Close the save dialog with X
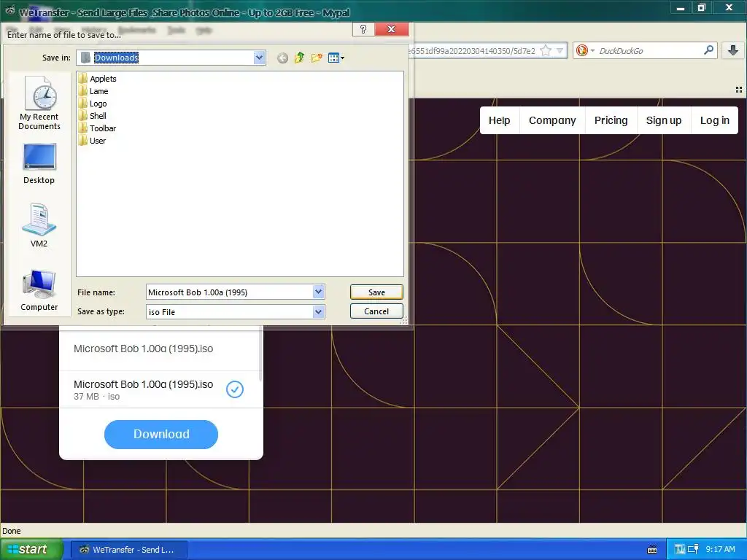 392,29
